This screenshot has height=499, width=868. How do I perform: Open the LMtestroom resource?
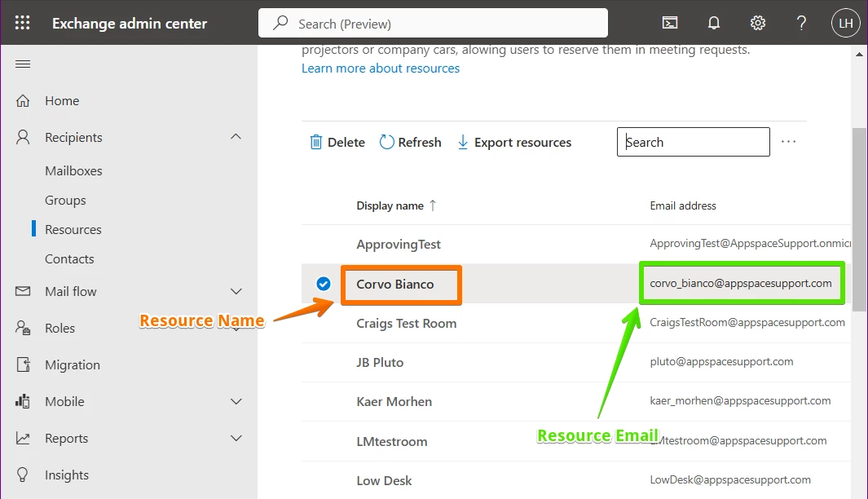[x=392, y=441]
